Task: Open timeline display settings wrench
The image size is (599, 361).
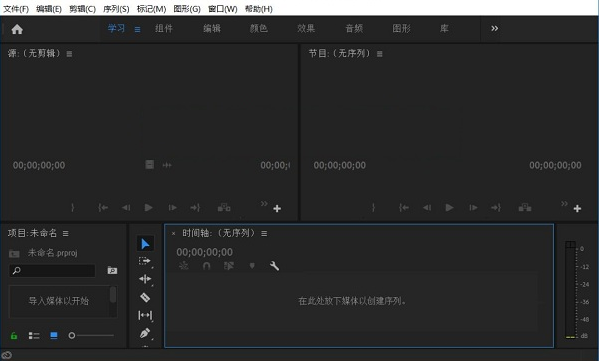Action: click(274, 265)
